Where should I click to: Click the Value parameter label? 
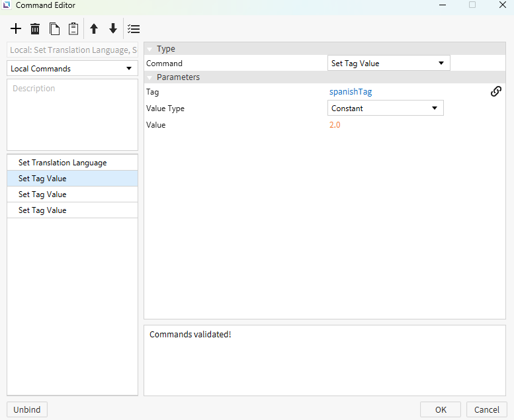pos(155,125)
